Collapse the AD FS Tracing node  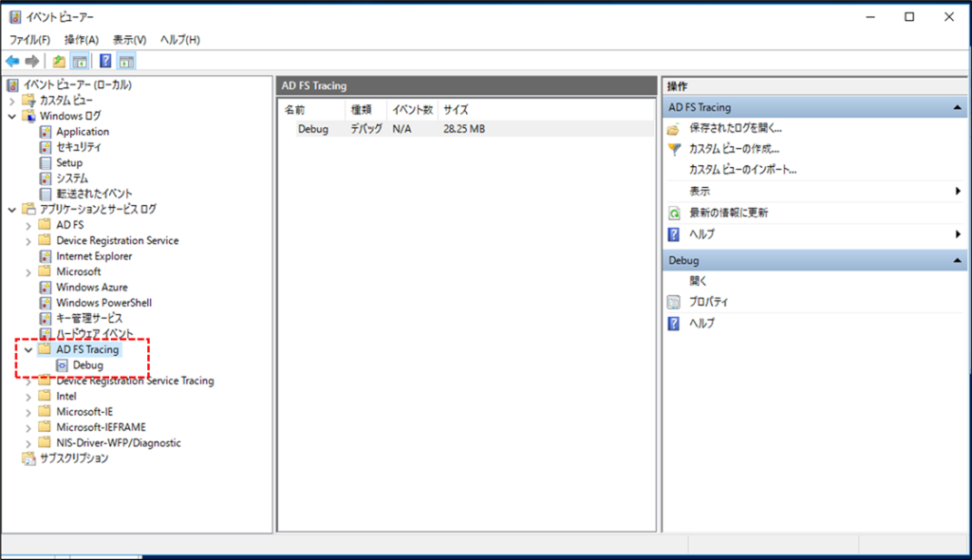pyautogui.click(x=28, y=350)
